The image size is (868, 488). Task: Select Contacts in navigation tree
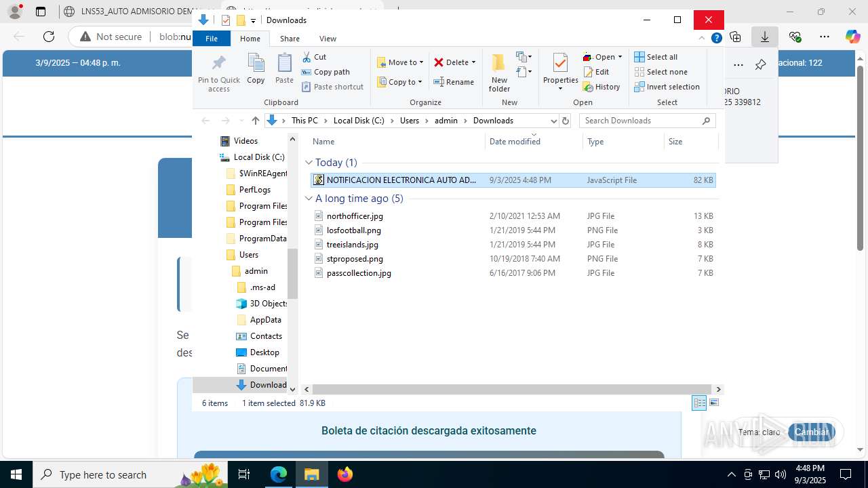click(259, 336)
